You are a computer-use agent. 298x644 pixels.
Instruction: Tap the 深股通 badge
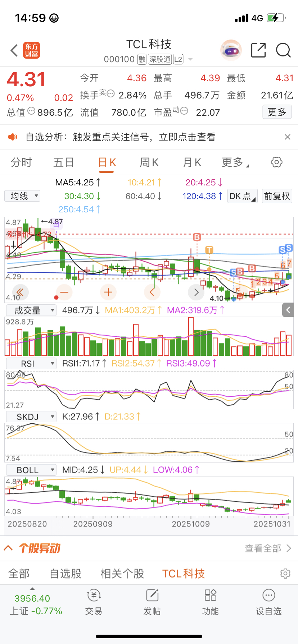click(x=160, y=59)
